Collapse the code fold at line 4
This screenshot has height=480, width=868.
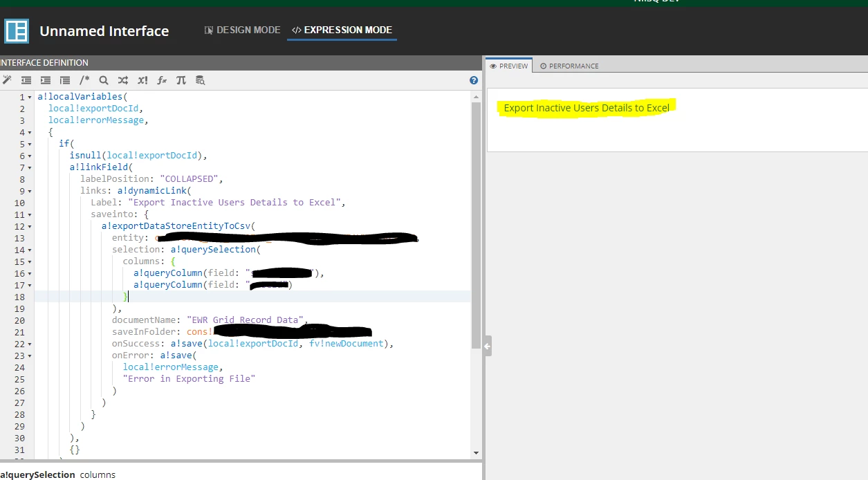[x=30, y=133]
